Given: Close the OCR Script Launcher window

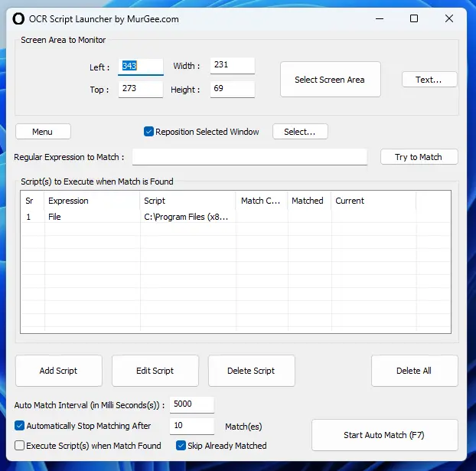Looking at the screenshot, I should (x=449, y=19).
